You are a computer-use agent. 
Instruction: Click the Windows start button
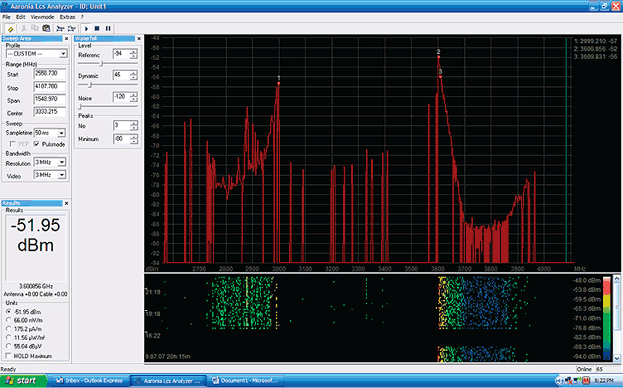[23, 380]
